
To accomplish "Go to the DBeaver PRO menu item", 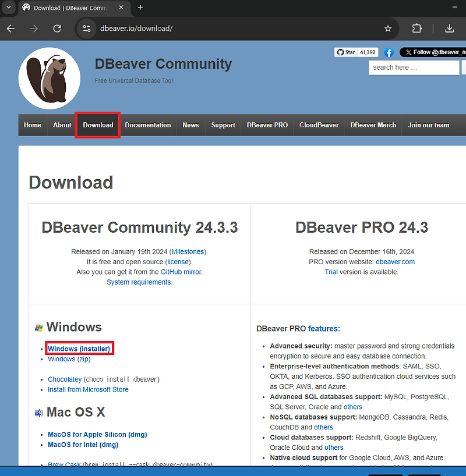I will [x=267, y=125].
